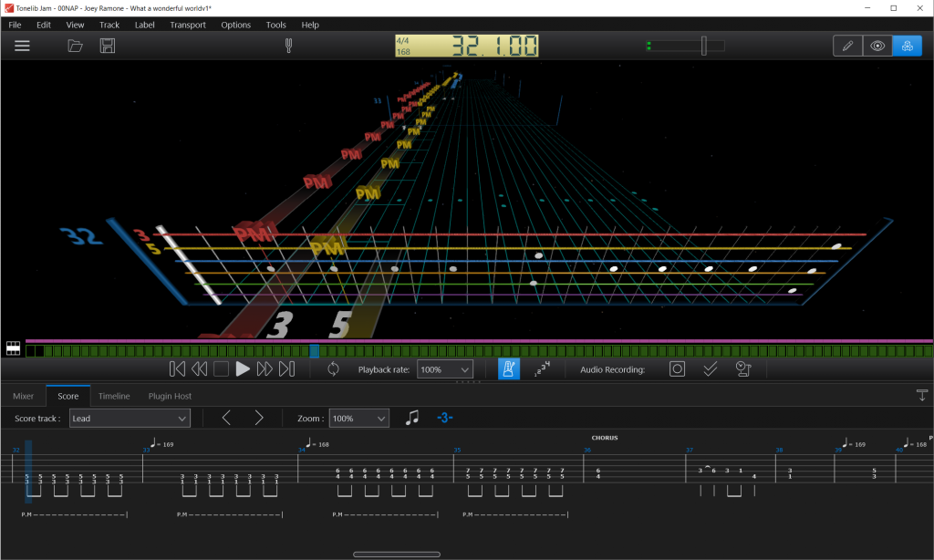This screenshot has height=560, width=934.
Task: Open the tuner fork tool
Action: [x=289, y=45]
